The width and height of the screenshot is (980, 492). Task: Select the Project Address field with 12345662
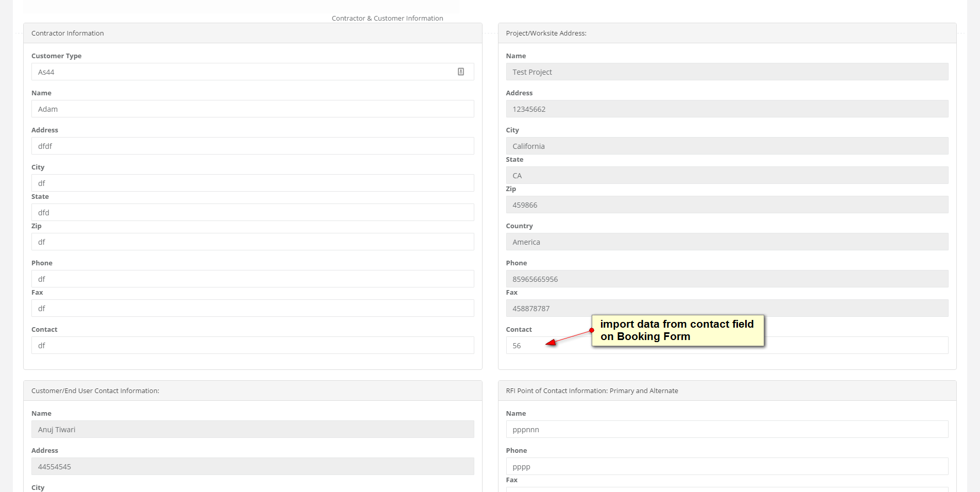click(727, 109)
